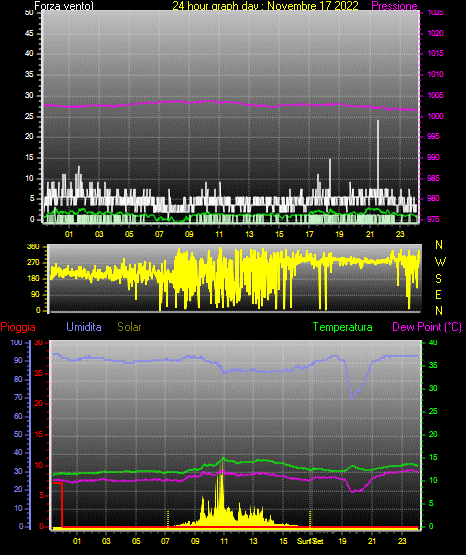Click the SunSet marker on time axis

310,541
